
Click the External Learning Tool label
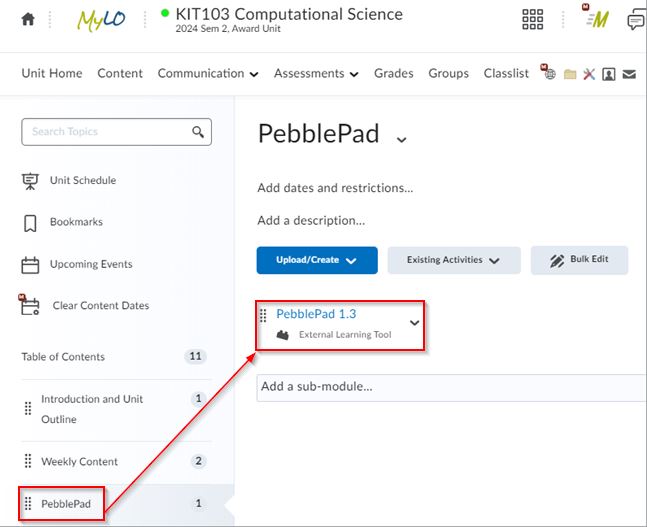(x=345, y=335)
